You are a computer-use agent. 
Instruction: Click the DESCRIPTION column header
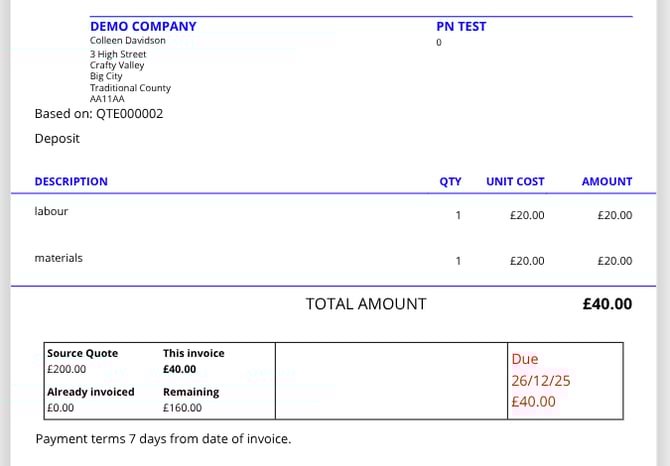pos(71,182)
